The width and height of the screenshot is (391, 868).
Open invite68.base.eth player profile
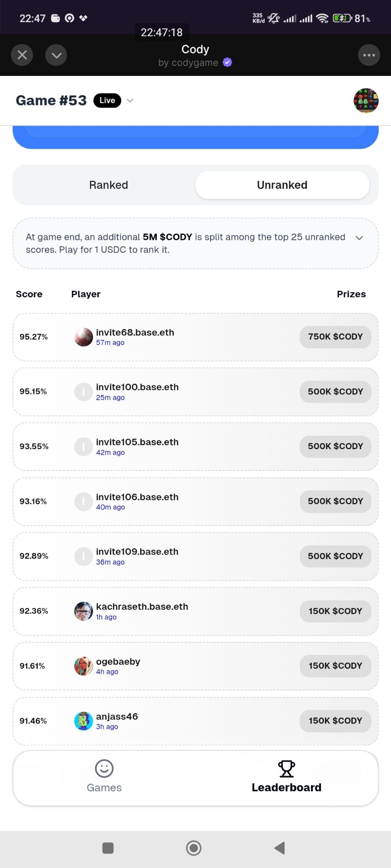point(135,333)
